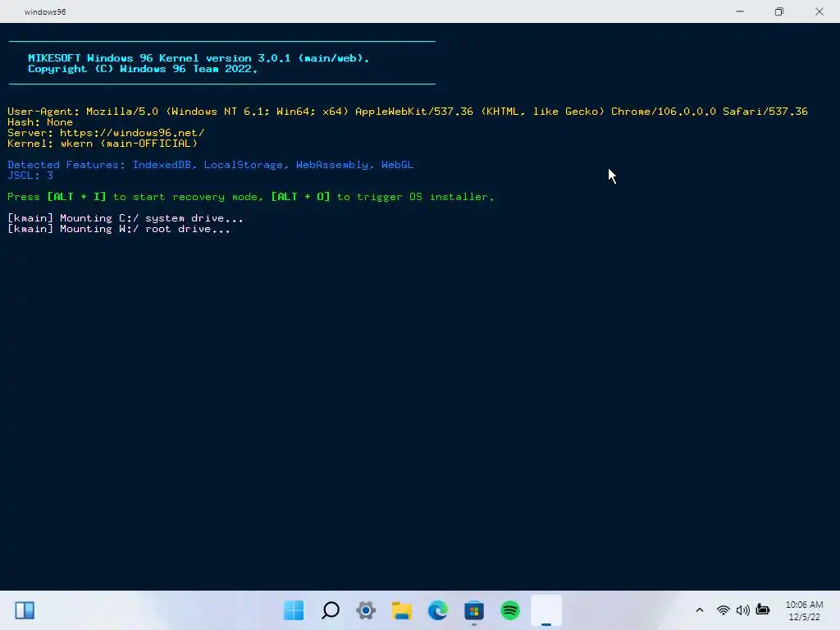Minimize the windows96 window
Screen dimensions: 840x630
740,11
